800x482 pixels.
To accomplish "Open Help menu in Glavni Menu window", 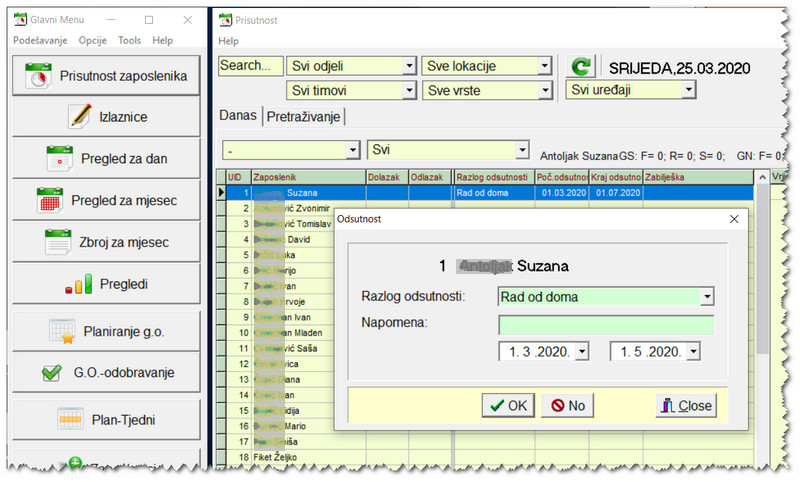I will pos(162,40).
